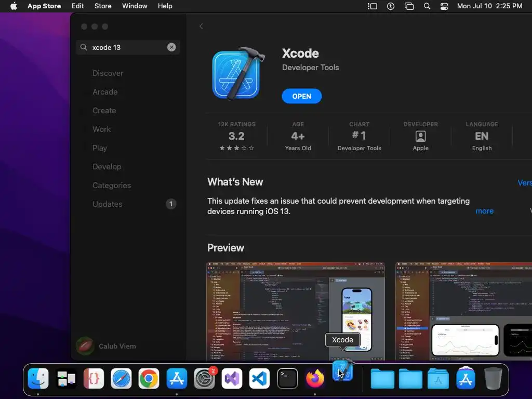This screenshot has width=532, height=399.
Task: Launch Terminal from the dock
Action: (x=287, y=378)
